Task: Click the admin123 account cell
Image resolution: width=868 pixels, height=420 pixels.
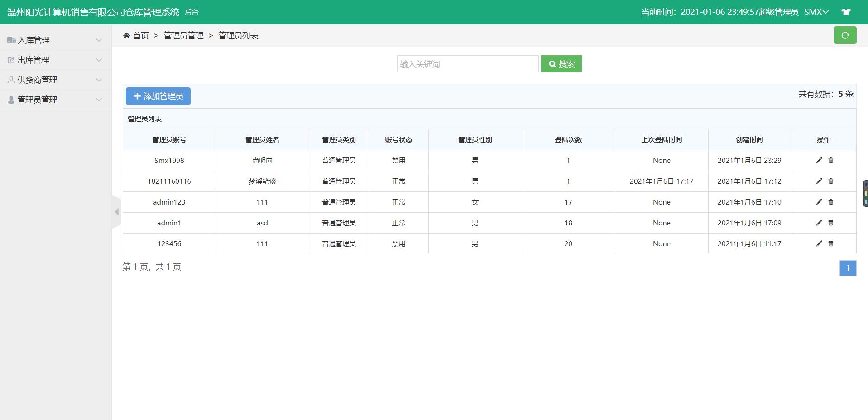Action: tap(169, 202)
